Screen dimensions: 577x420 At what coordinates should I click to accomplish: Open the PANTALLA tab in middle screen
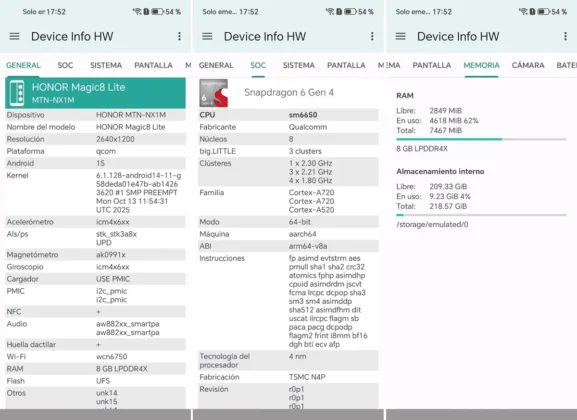(x=346, y=65)
